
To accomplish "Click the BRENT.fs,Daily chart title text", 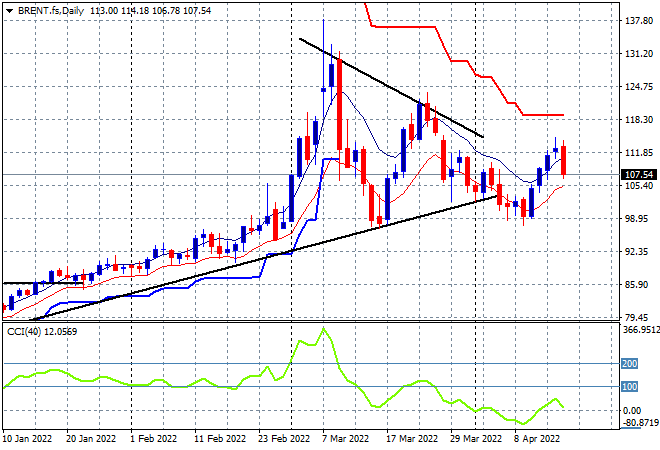I will [x=51, y=11].
